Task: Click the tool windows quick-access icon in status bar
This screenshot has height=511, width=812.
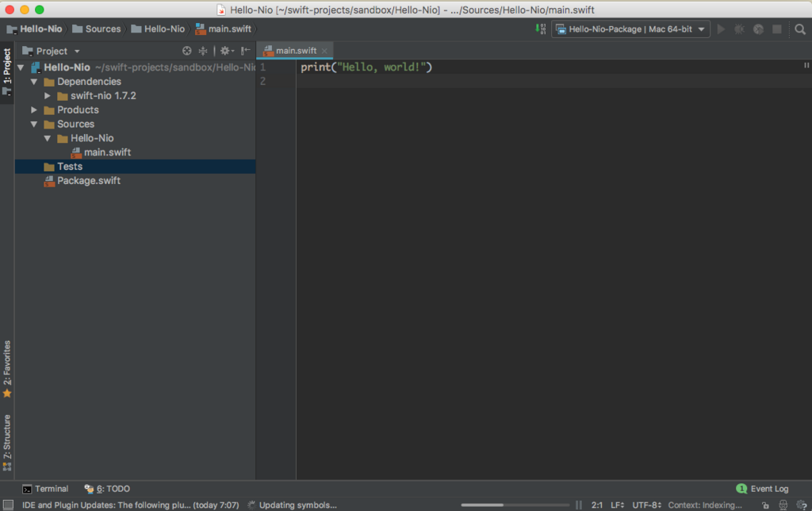Action: tap(8, 505)
